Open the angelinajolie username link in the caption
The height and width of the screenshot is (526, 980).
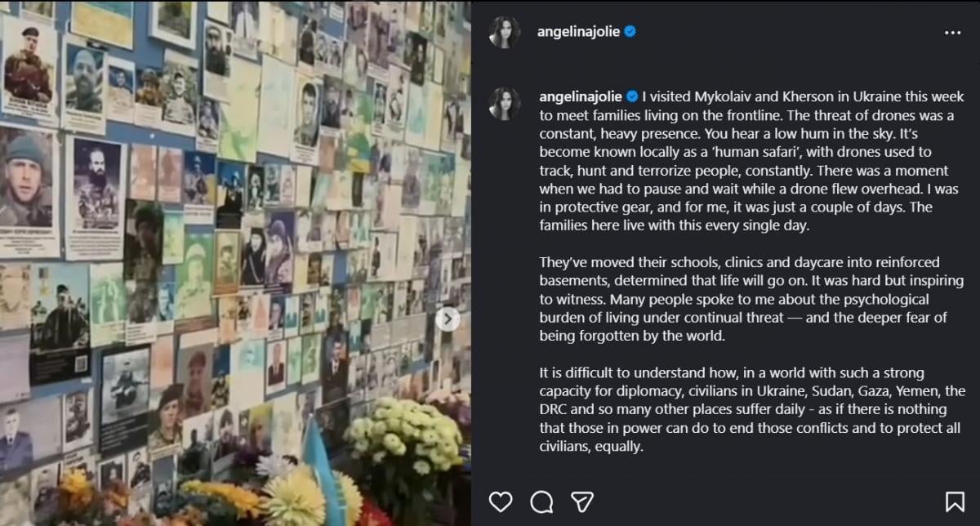pyautogui.click(x=579, y=97)
